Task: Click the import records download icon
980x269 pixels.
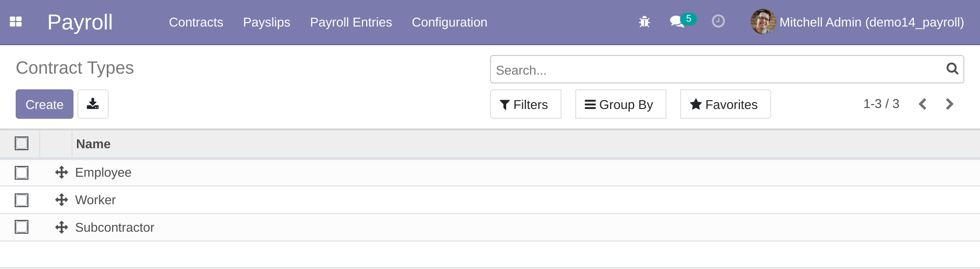Action: (x=93, y=104)
